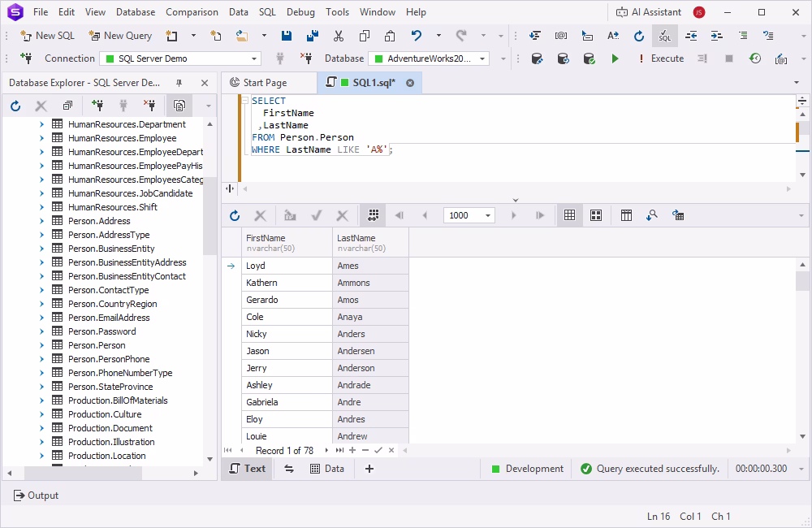Toggle the grid view mode in results pane
The image size is (812, 528).
[x=569, y=215]
